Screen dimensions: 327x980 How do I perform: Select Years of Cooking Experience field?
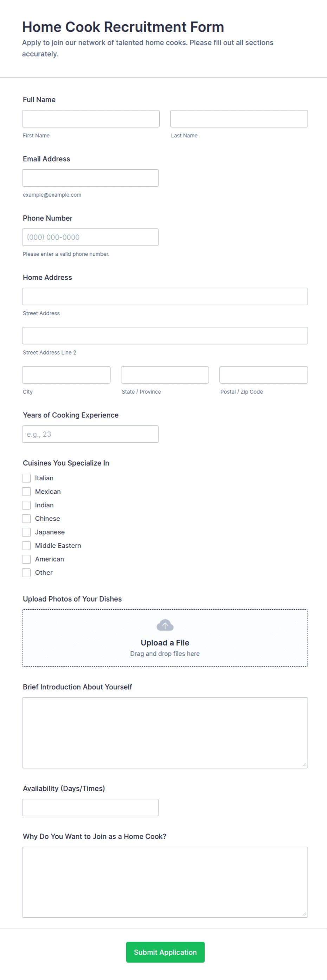coord(90,434)
